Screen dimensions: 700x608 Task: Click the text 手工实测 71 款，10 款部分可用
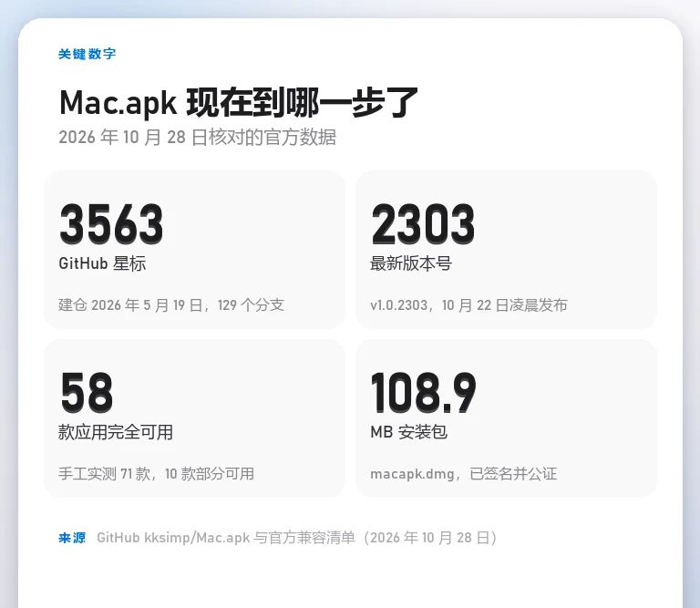[x=156, y=474]
